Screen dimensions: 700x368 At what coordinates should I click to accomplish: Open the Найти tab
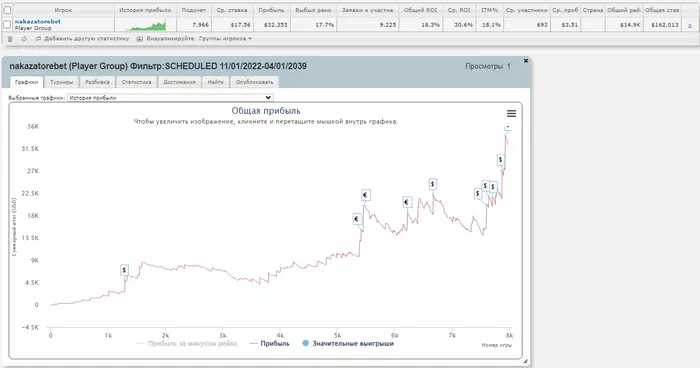pos(216,82)
